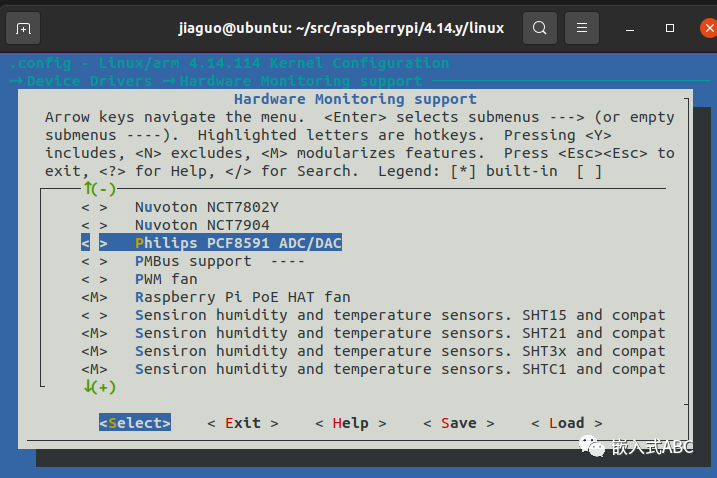The height and width of the screenshot is (478, 717).
Task: Toggle Philips PCF8591 ADC/DAC selection brackets
Action: click(x=94, y=243)
